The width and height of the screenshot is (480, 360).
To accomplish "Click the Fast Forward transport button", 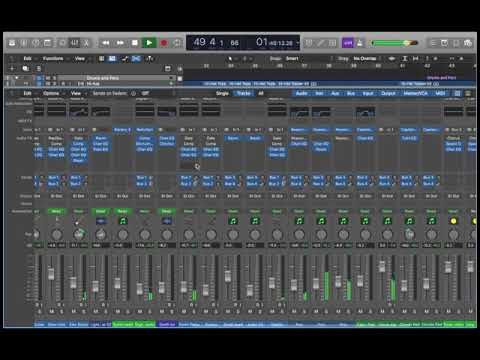I will (120, 43).
